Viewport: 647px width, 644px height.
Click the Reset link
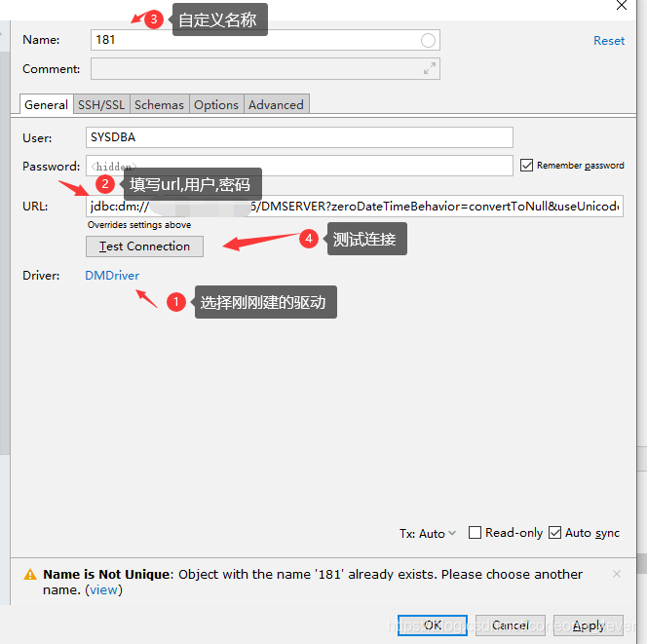pos(609,40)
